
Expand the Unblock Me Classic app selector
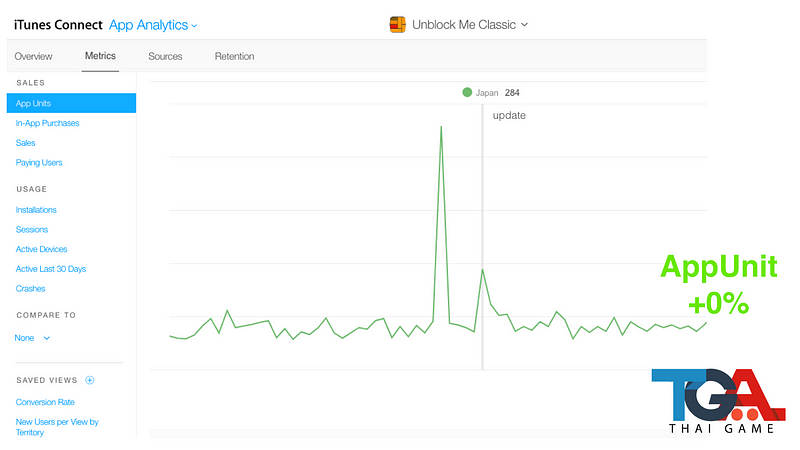click(x=469, y=25)
